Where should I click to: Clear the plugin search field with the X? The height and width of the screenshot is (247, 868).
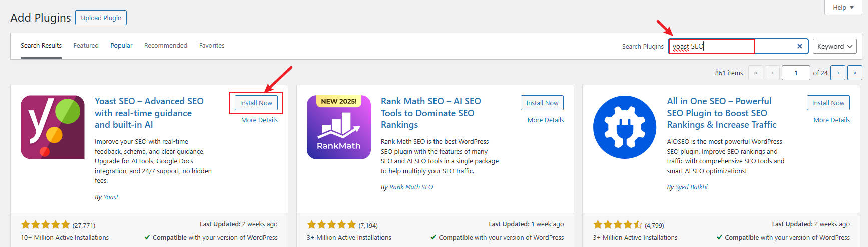tap(799, 46)
